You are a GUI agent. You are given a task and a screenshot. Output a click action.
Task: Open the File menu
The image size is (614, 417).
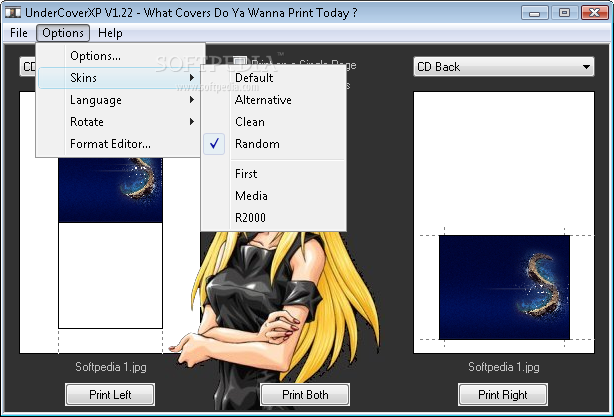point(19,33)
